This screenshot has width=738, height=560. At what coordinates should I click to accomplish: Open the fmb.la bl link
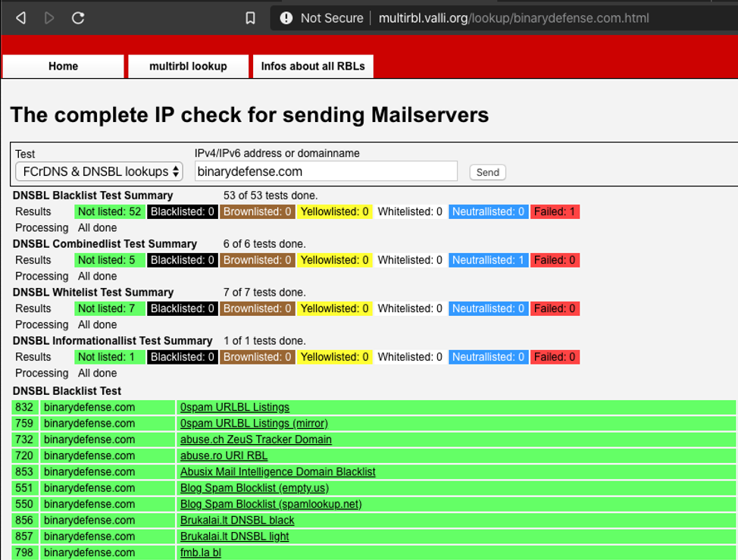[201, 552]
